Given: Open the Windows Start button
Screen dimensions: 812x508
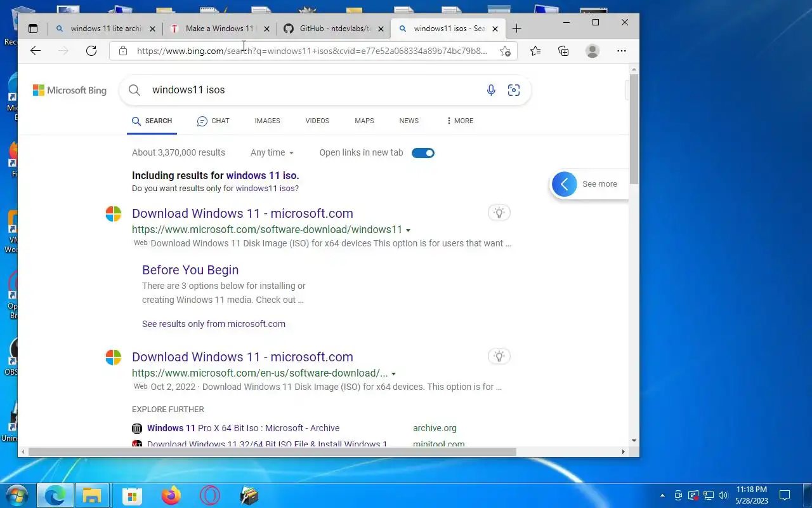Looking at the screenshot, I should click(16, 495).
